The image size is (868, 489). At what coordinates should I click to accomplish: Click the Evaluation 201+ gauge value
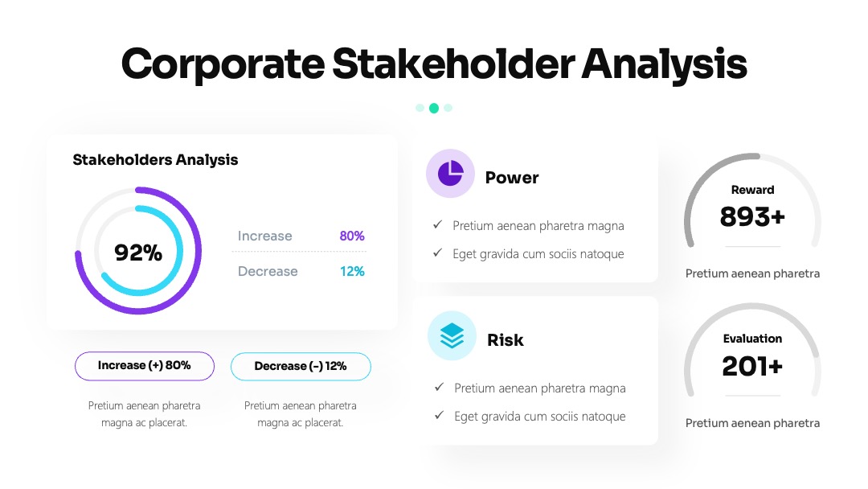[752, 366]
